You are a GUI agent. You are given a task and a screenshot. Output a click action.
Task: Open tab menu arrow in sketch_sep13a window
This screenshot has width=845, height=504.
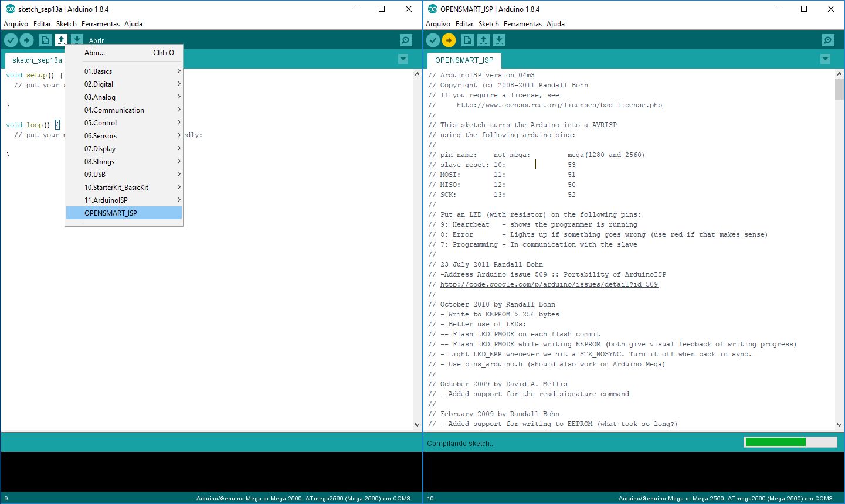403,59
